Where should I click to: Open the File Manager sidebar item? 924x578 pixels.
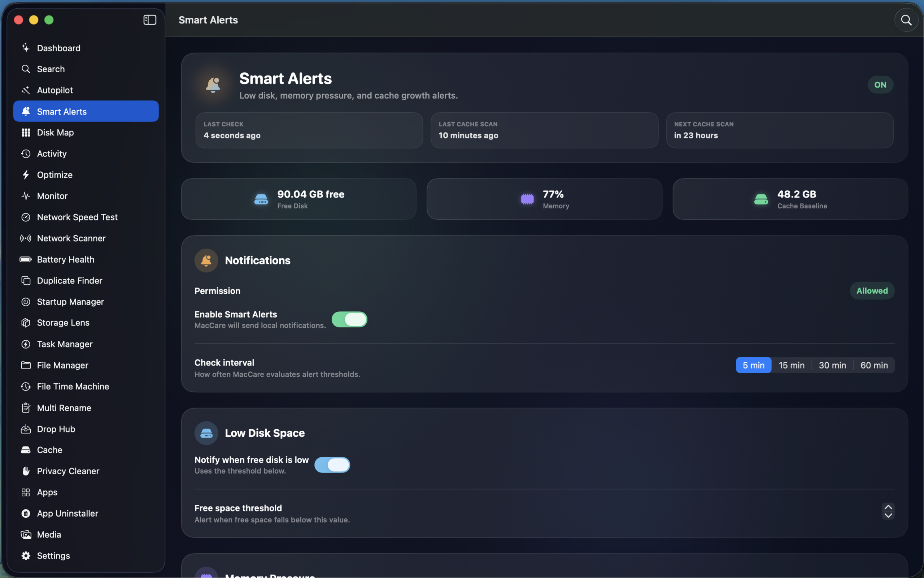click(86, 366)
